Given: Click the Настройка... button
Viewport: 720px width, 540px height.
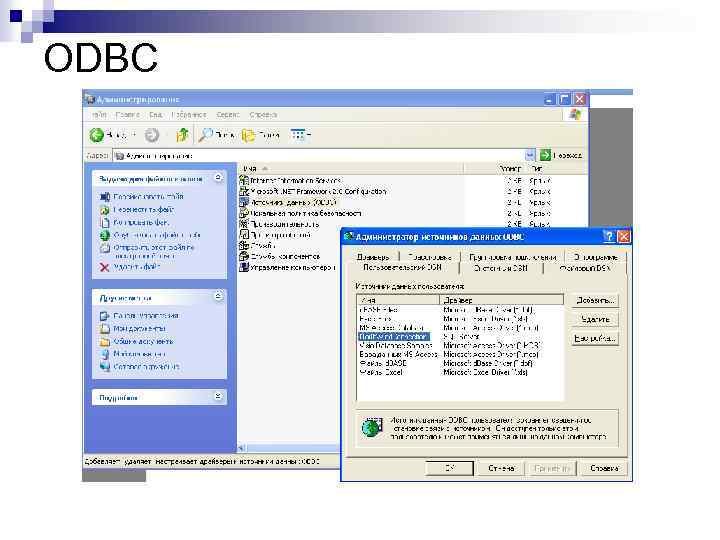Looking at the screenshot, I should pyautogui.click(x=595, y=338).
